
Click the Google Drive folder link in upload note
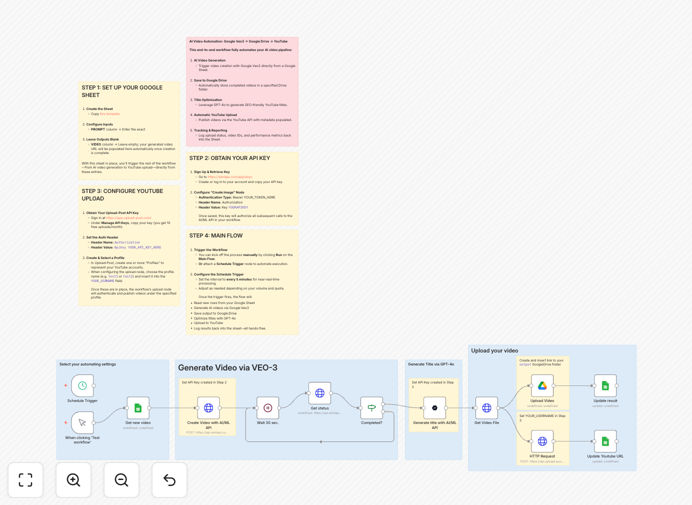(525, 365)
